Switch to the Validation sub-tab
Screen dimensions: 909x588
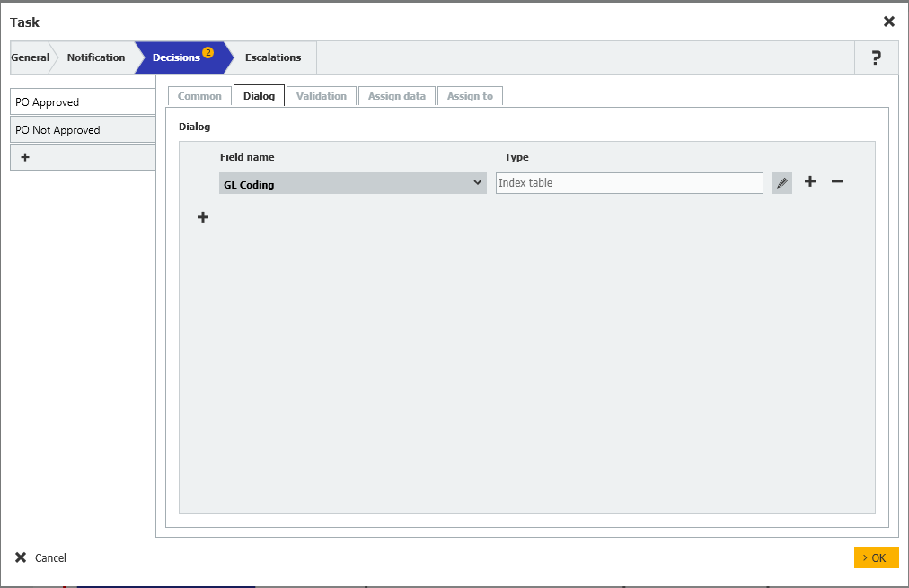coord(321,96)
